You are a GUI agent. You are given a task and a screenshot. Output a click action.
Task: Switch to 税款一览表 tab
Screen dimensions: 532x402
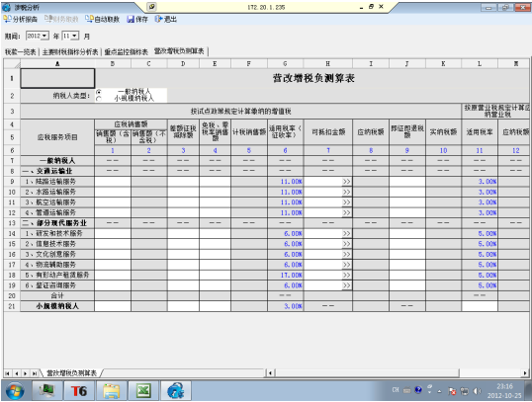tap(21, 52)
